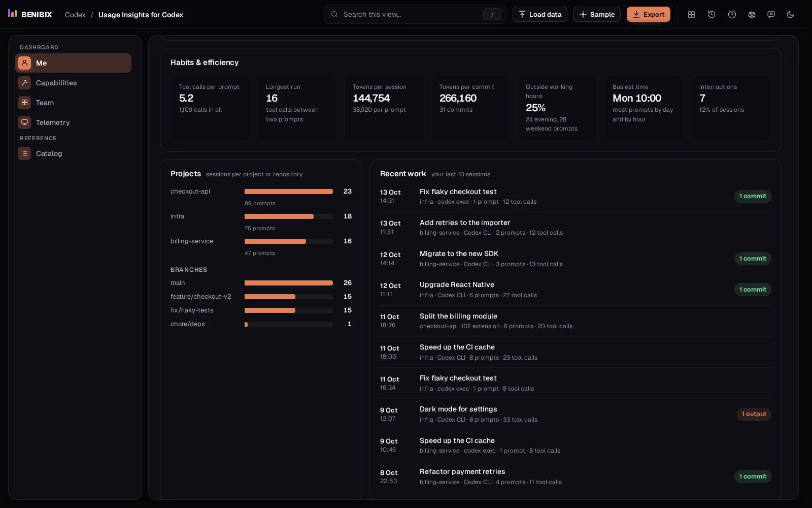812x508 pixels.
Task: Open the Migrate to the new SDK session
Action: pyautogui.click(x=576, y=259)
